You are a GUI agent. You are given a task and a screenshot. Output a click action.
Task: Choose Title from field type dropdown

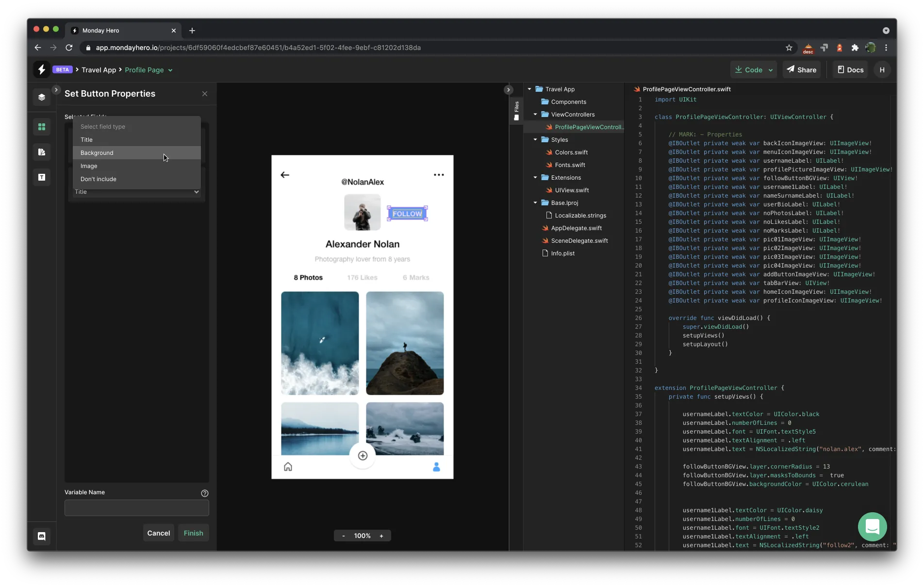click(x=137, y=140)
